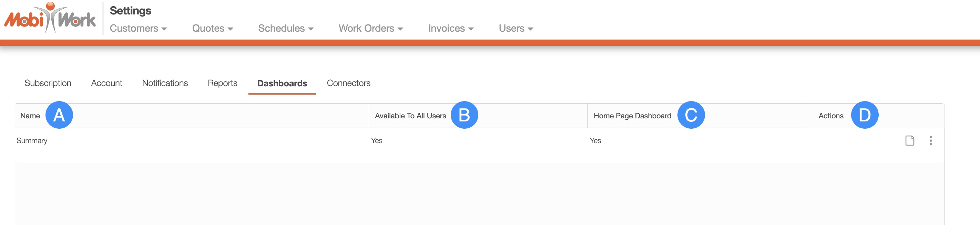This screenshot has height=225, width=980.
Task: Select the Reports tab
Action: [x=222, y=83]
